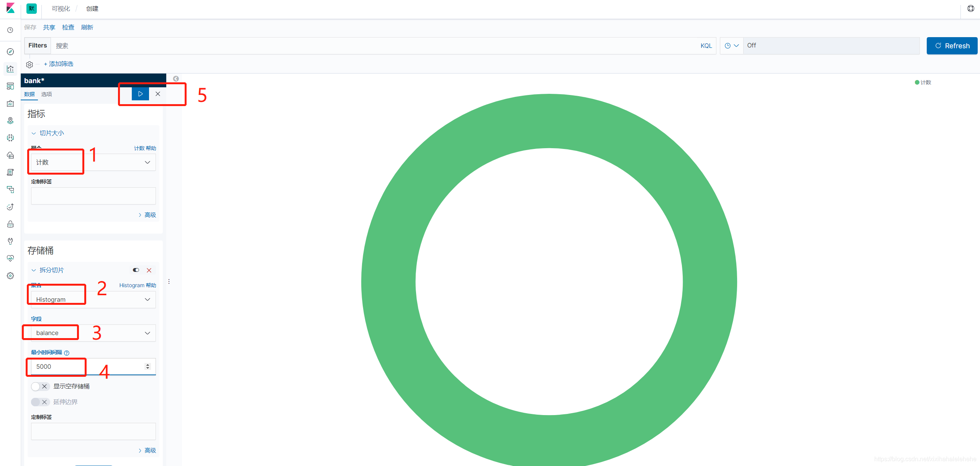The height and width of the screenshot is (466, 980).
Task: Click the close X button near play button
Action: click(157, 94)
